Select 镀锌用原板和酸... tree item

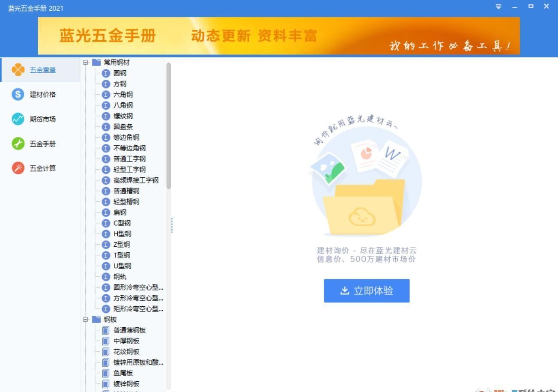[x=138, y=362]
